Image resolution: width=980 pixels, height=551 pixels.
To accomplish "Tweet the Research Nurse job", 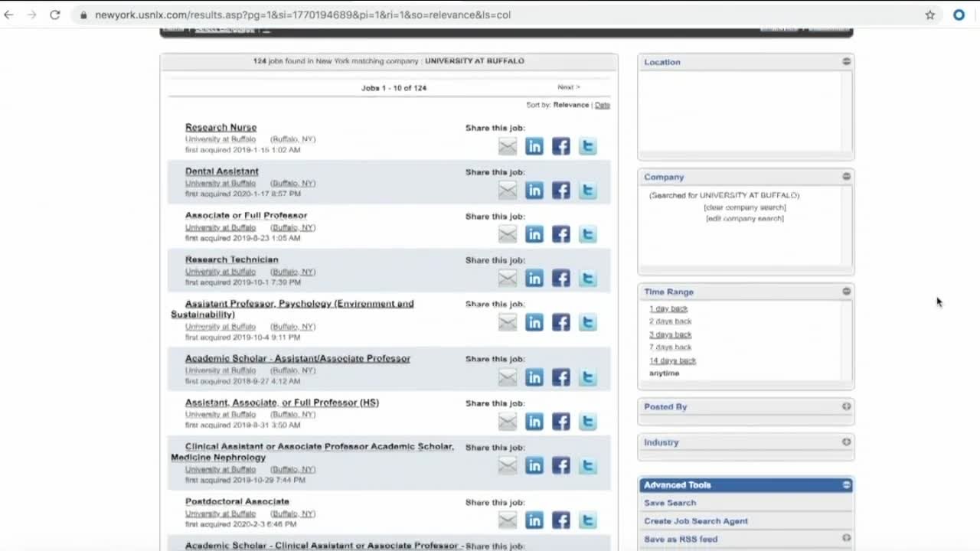I will click(x=588, y=146).
